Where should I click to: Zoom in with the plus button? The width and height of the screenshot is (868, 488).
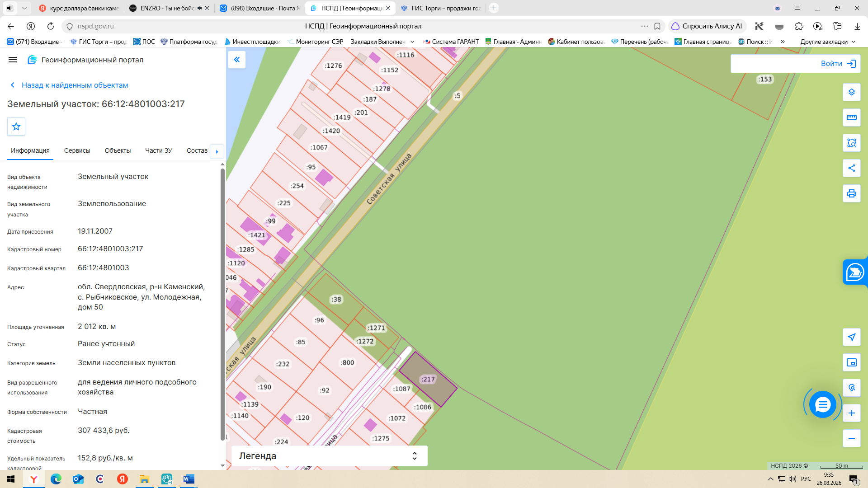point(852,413)
